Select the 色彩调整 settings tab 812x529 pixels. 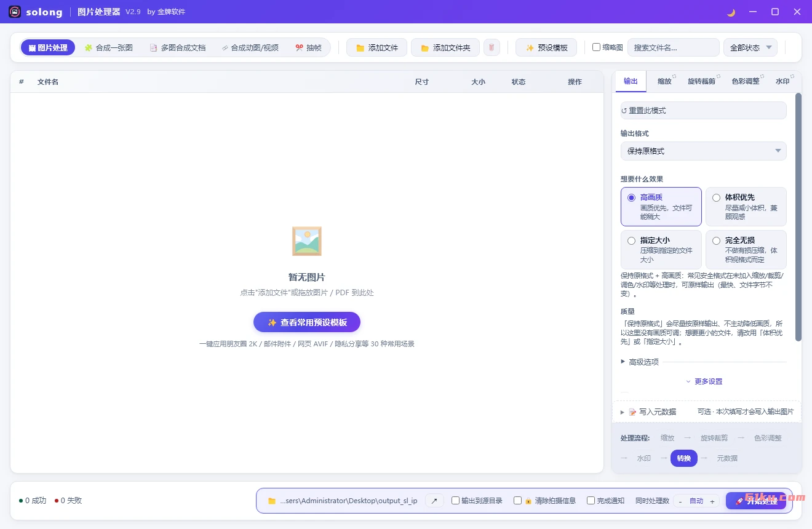pos(746,81)
